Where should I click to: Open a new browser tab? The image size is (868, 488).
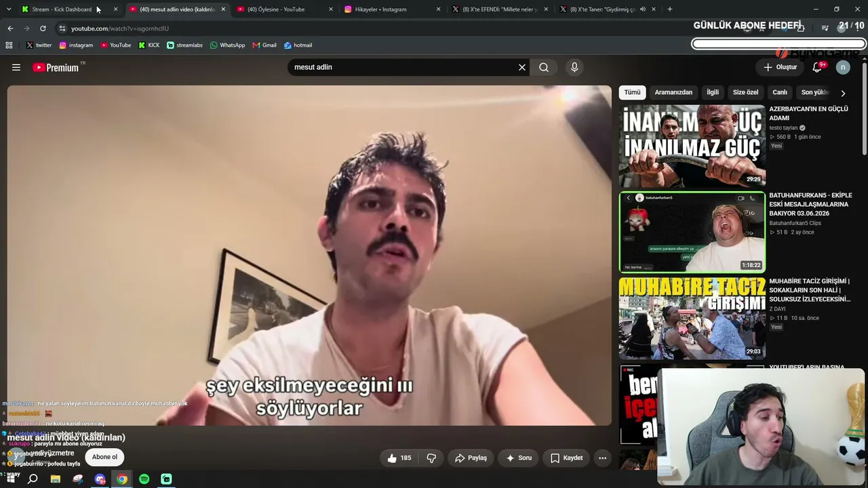coord(670,9)
